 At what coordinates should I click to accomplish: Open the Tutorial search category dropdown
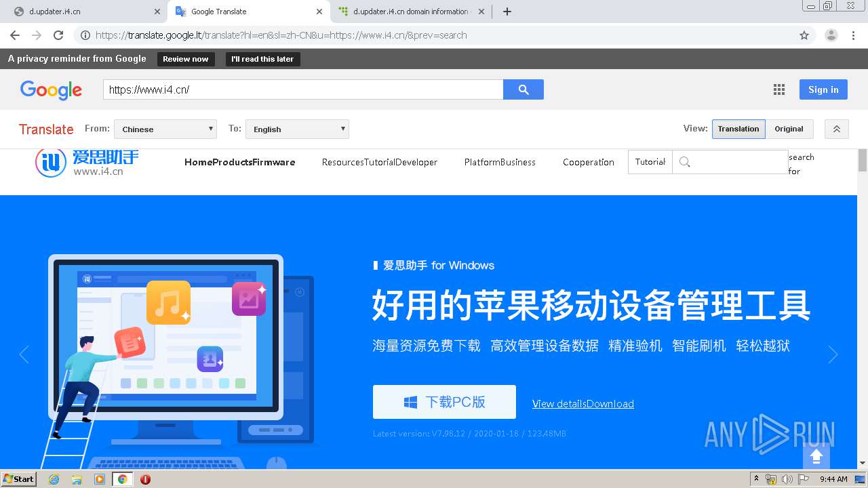[x=650, y=162]
